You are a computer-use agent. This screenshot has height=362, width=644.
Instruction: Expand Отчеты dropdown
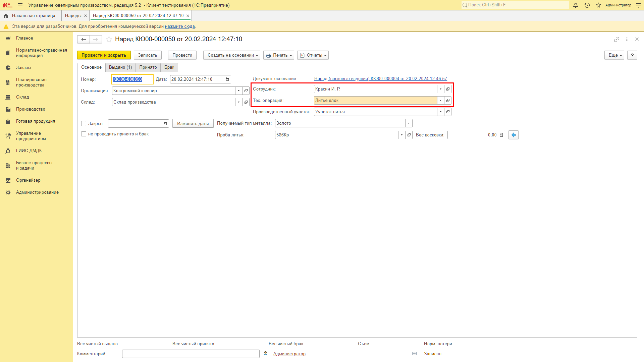point(313,55)
